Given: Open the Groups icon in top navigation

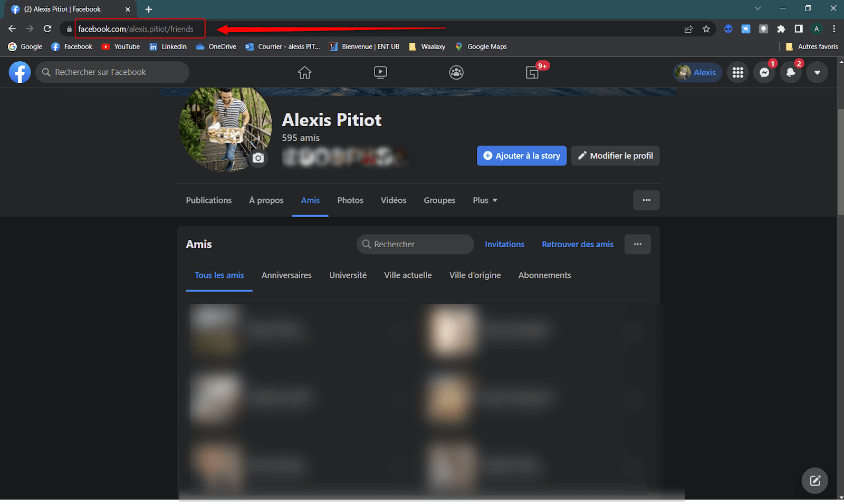Looking at the screenshot, I should point(456,72).
